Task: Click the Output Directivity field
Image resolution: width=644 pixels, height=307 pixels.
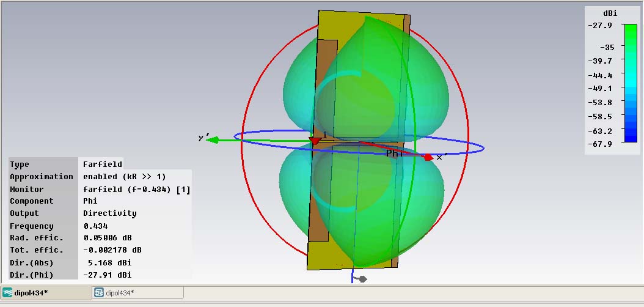Action: [x=109, y=213]
